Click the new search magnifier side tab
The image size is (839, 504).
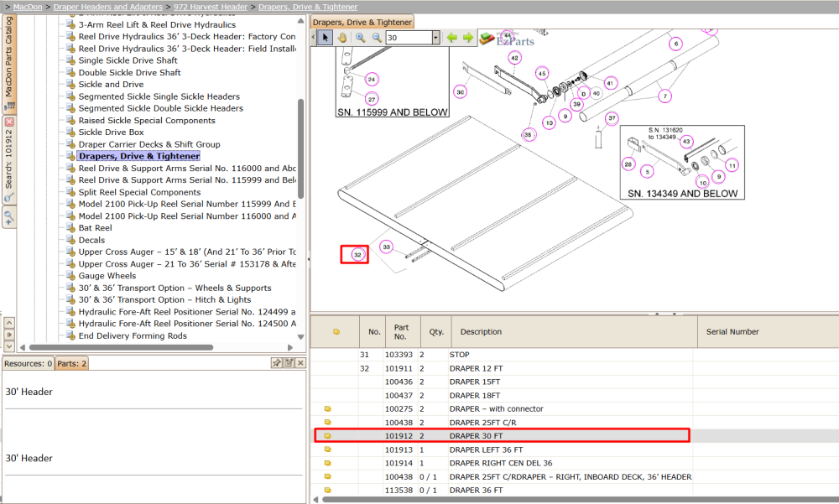9,218
